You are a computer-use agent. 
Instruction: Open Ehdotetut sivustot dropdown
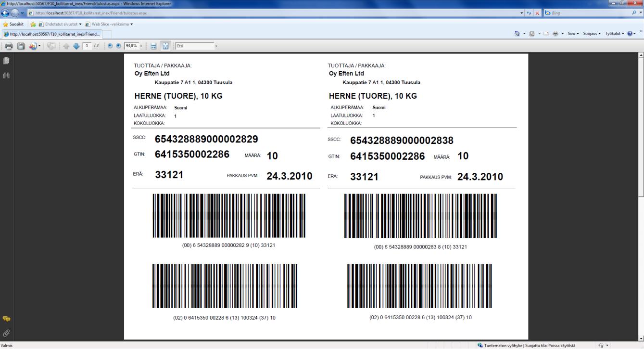click(x=60, y=24)
